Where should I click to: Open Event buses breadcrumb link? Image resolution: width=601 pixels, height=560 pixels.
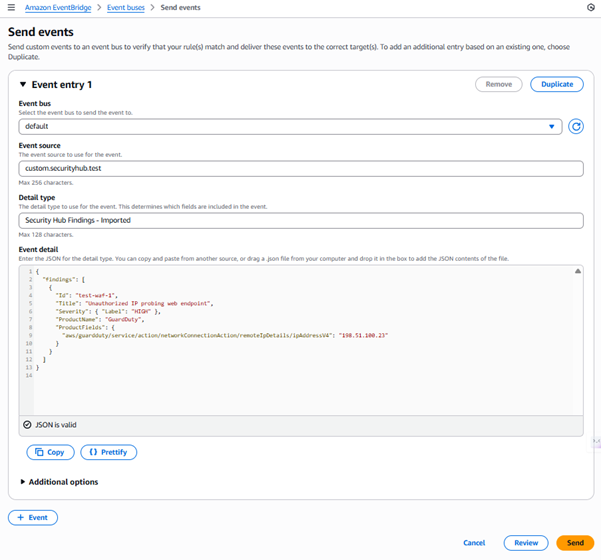point(126,8)
